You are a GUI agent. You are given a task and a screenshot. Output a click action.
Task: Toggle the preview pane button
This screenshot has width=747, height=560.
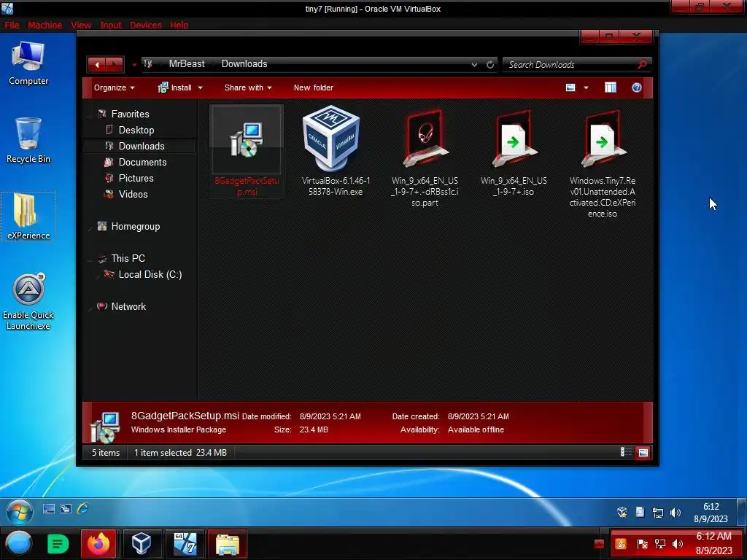pos(611,87)
